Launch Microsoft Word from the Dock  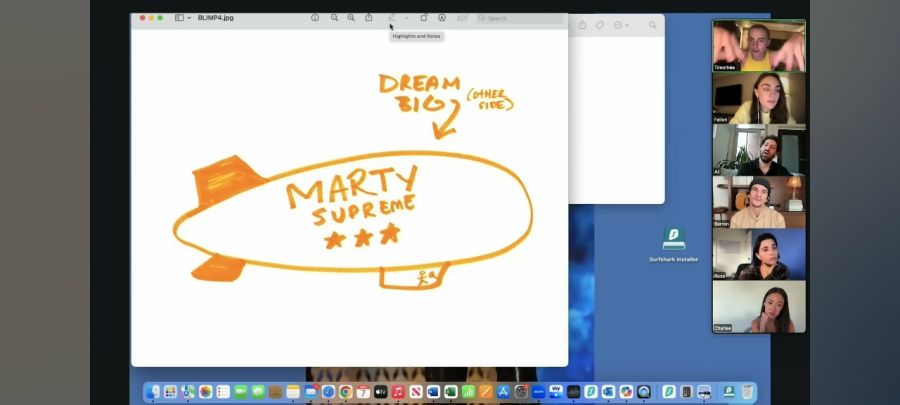433,392
